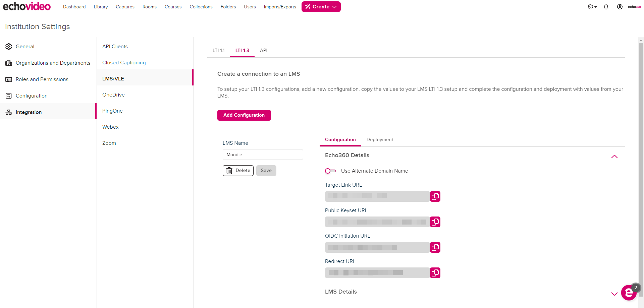
Task: Open Organizations and Departments label
Action: click(x=53, y=63)
